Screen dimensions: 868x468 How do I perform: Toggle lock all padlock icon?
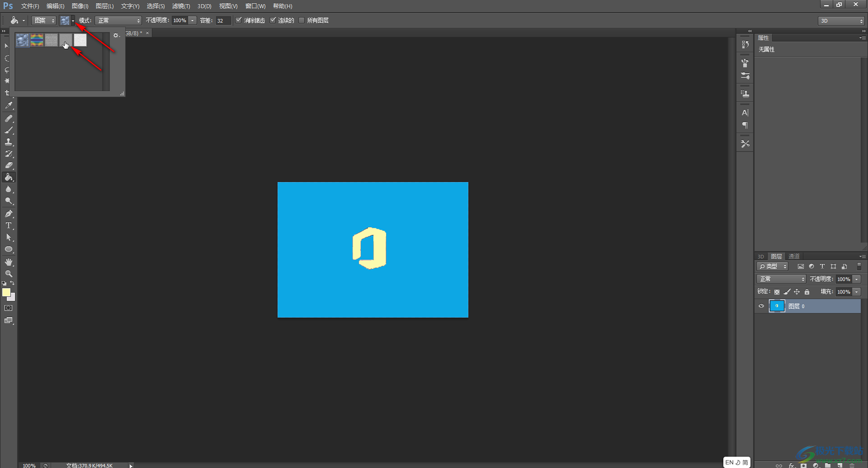click(x=807, y=292)
